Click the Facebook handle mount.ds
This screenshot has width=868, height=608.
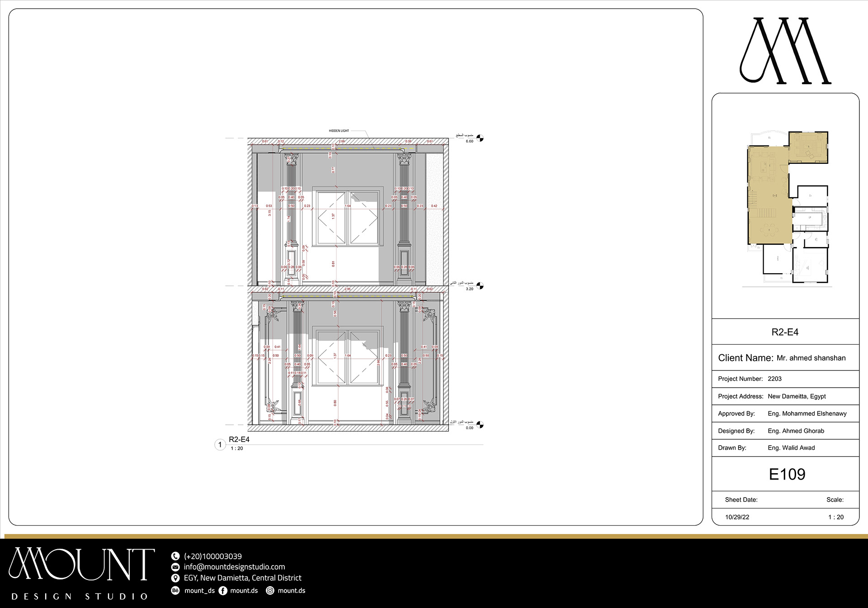tap(244, 590)
